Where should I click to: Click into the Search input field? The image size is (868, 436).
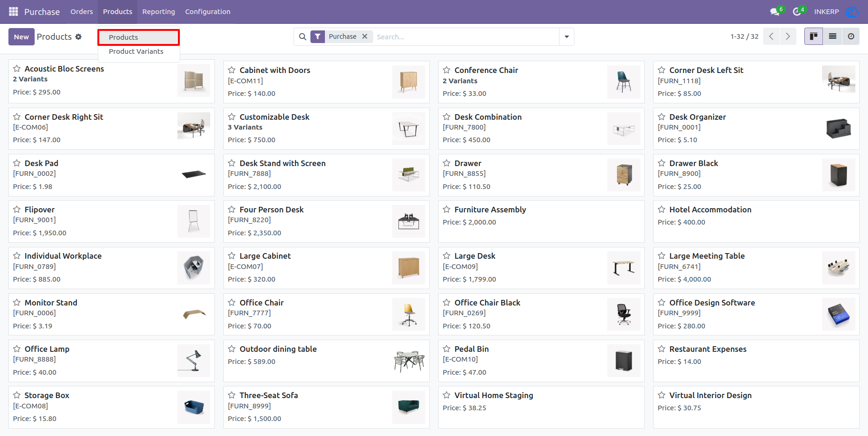[466, 36]
